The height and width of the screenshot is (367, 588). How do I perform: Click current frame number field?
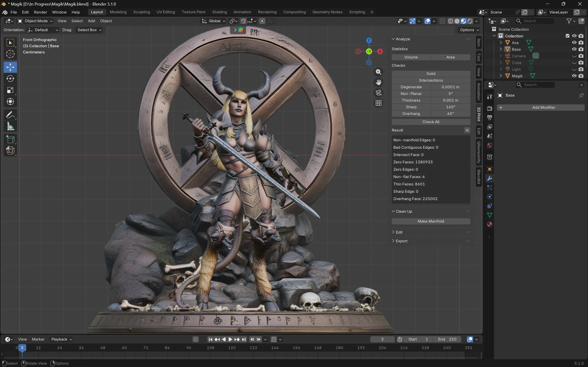click(x=382, y=339)
